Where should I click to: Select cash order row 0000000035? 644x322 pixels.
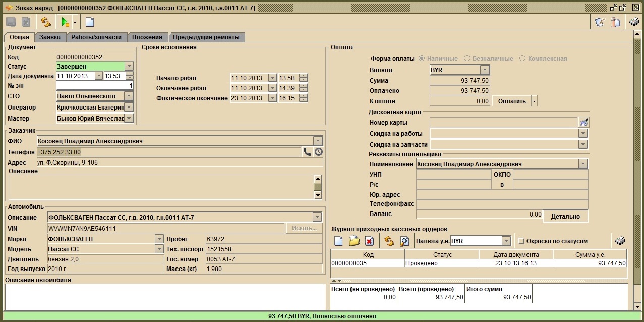click(479, 263)
